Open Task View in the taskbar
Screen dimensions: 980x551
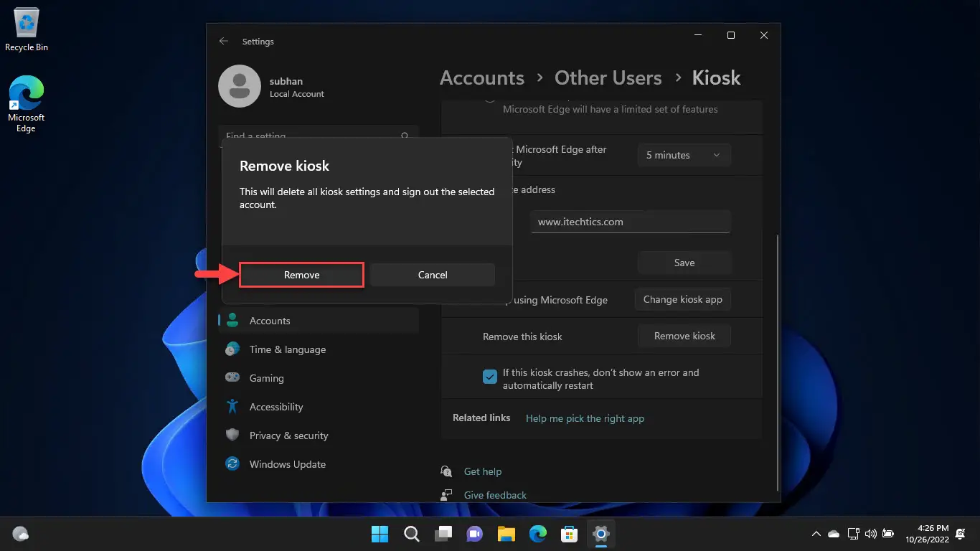tap(443, 534)
